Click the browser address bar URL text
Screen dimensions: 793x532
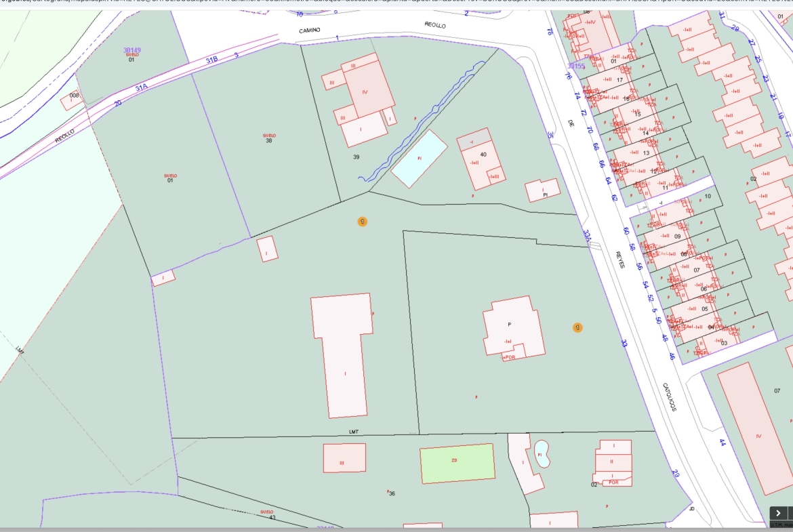point(396,2)
